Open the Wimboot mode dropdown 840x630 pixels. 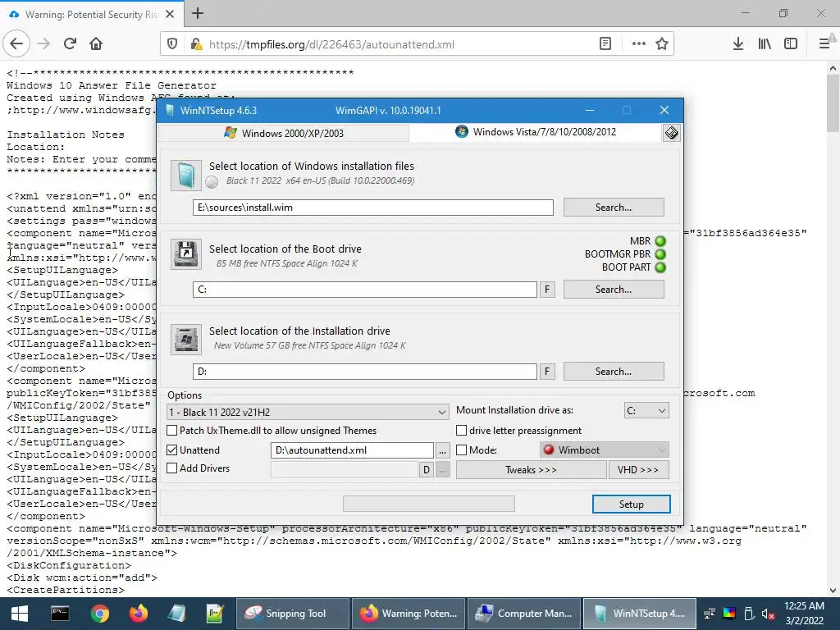pos(605,450)
